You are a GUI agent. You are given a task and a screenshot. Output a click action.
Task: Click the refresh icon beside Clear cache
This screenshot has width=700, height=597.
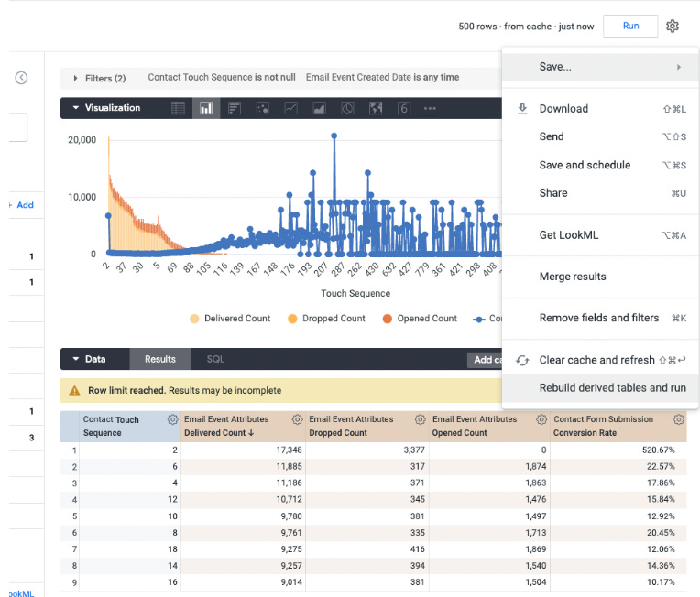[x=522, y=360]
